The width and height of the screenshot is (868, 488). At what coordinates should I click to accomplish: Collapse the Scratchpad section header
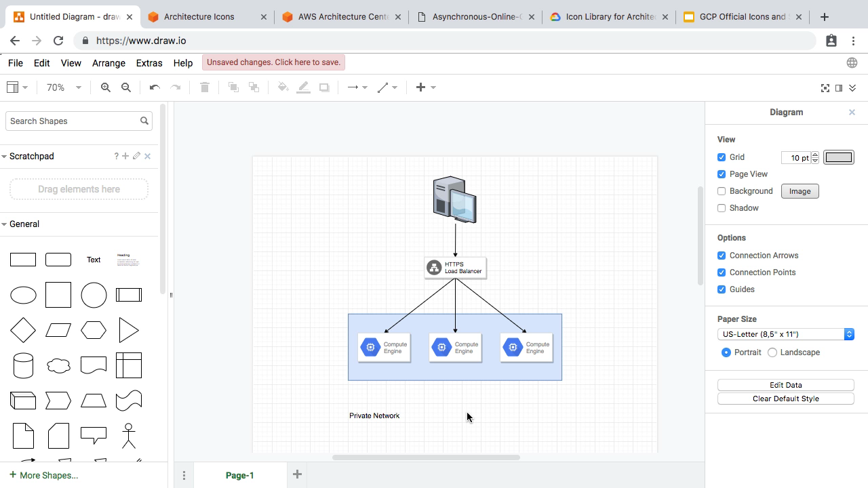pos(32,157)
